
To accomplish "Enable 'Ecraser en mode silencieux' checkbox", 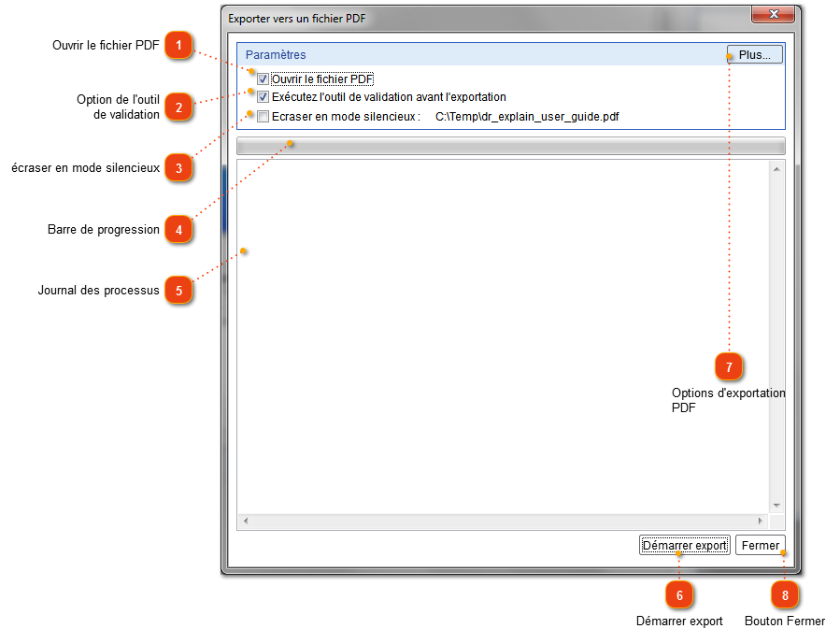I will 263,116.
